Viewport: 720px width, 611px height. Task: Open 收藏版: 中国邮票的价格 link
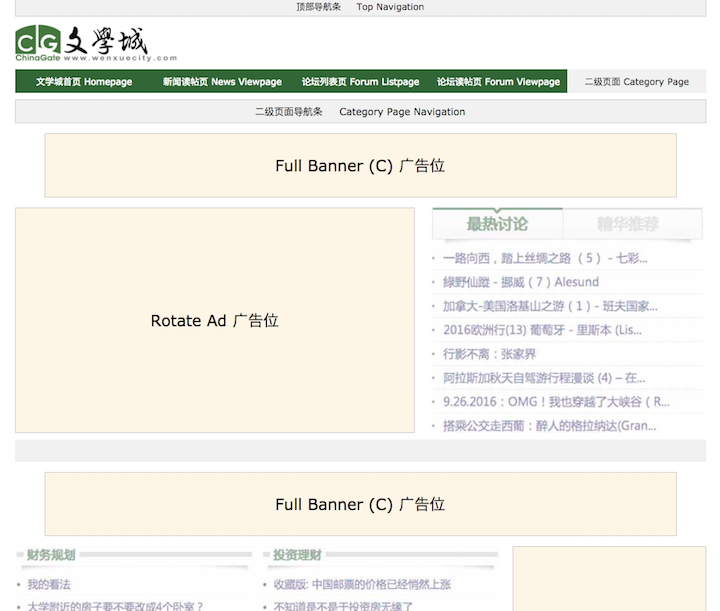[x=362, y=585]
